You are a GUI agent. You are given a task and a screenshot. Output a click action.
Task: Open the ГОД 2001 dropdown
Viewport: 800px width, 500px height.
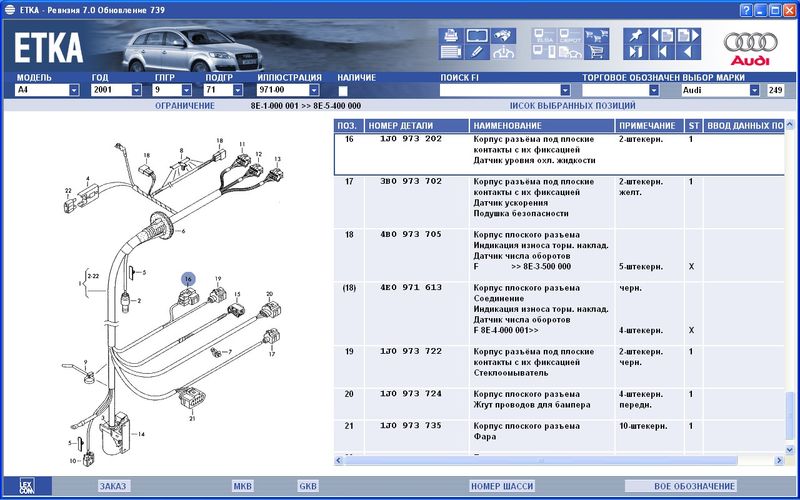click(x=136, y=90)
